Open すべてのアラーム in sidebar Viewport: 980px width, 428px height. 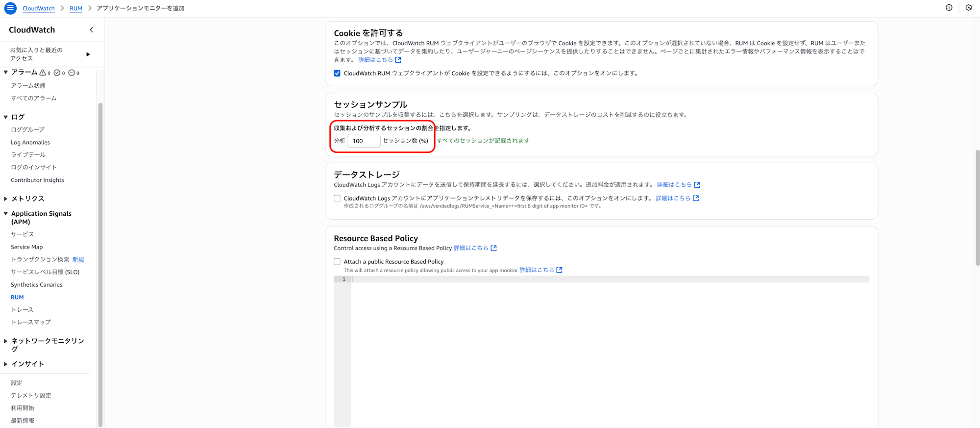pos(34,99)
